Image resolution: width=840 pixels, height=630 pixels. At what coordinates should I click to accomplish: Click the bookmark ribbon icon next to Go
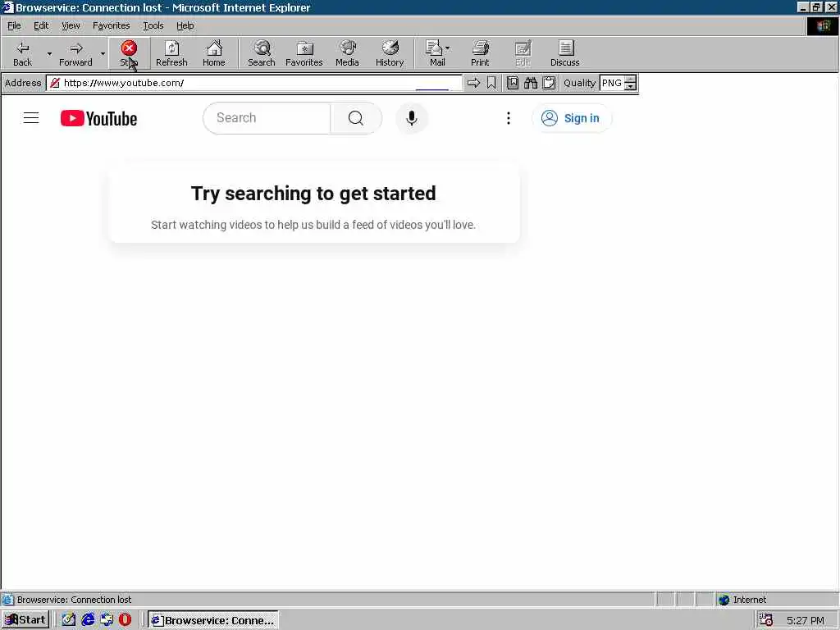491,83
